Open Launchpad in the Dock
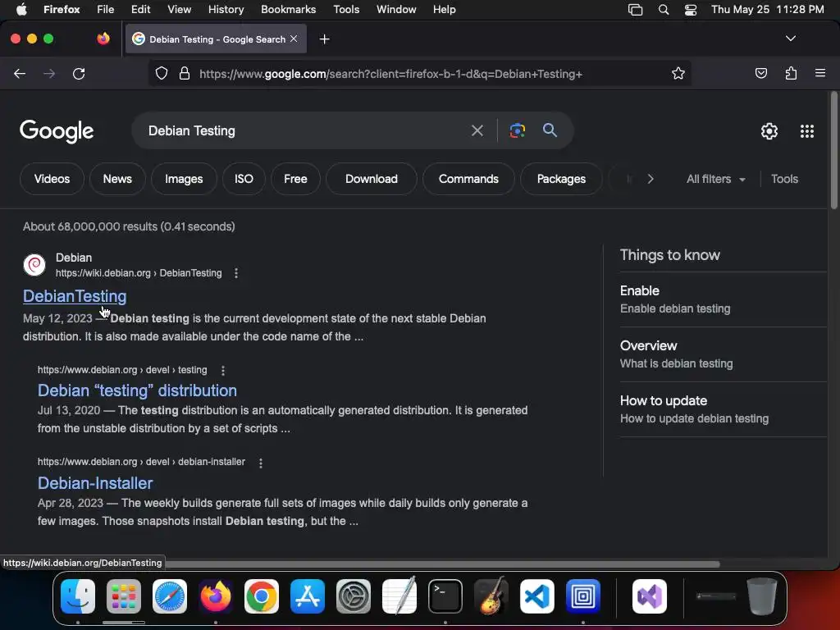Screen dimensions: 840x630 click(x=124, y=596)
